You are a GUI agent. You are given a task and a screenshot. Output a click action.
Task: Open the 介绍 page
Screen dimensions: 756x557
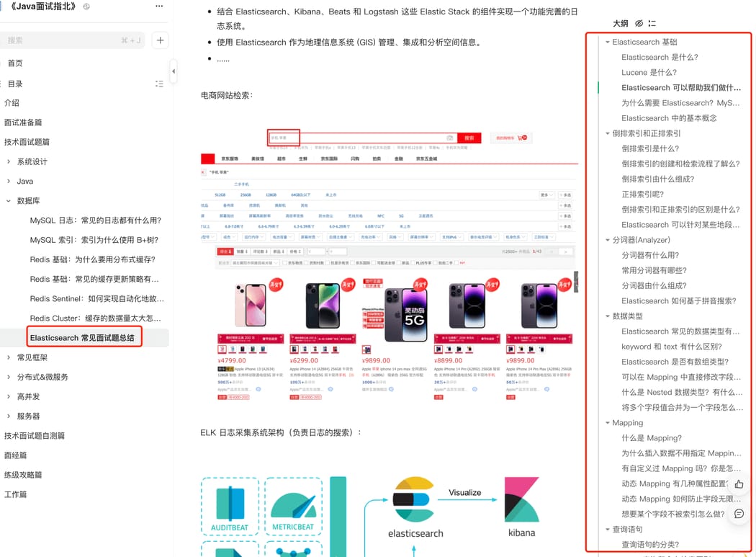pos(12,103)
